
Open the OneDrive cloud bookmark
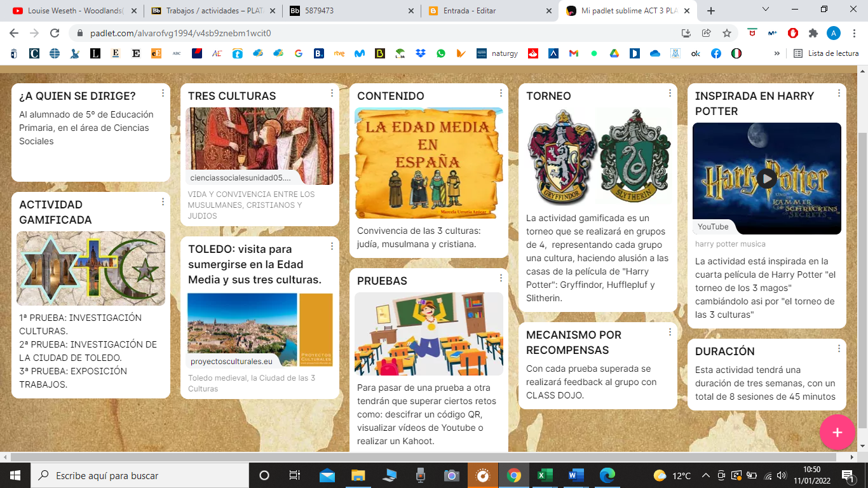(x=655, y=54)
